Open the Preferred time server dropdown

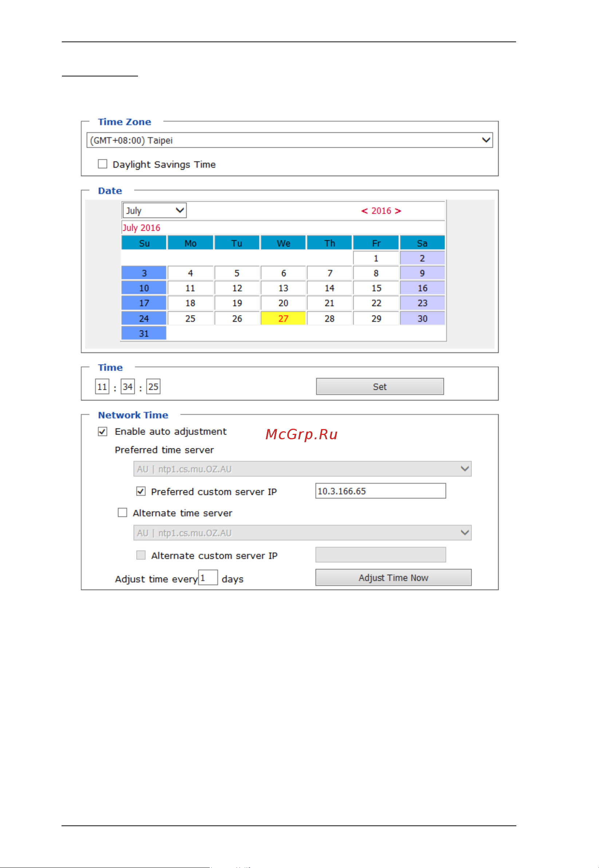point(303,469)
